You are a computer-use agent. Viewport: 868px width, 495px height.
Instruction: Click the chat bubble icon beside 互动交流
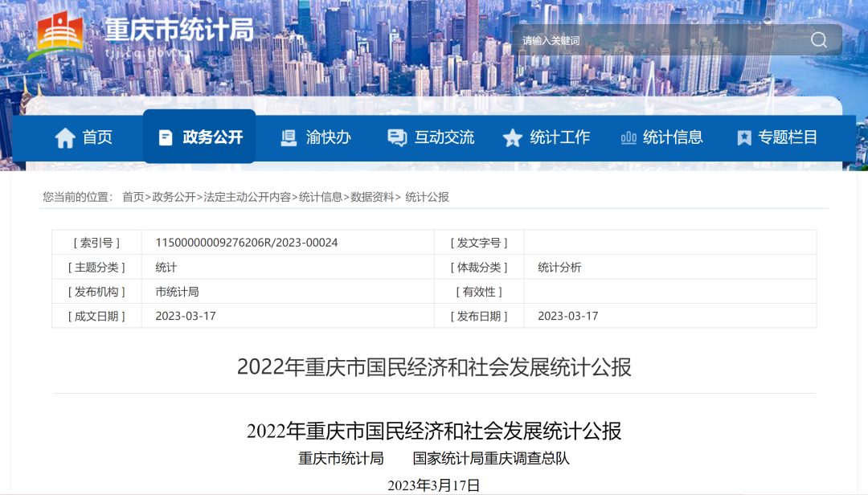pyautogui.click(x=397, y=137)
